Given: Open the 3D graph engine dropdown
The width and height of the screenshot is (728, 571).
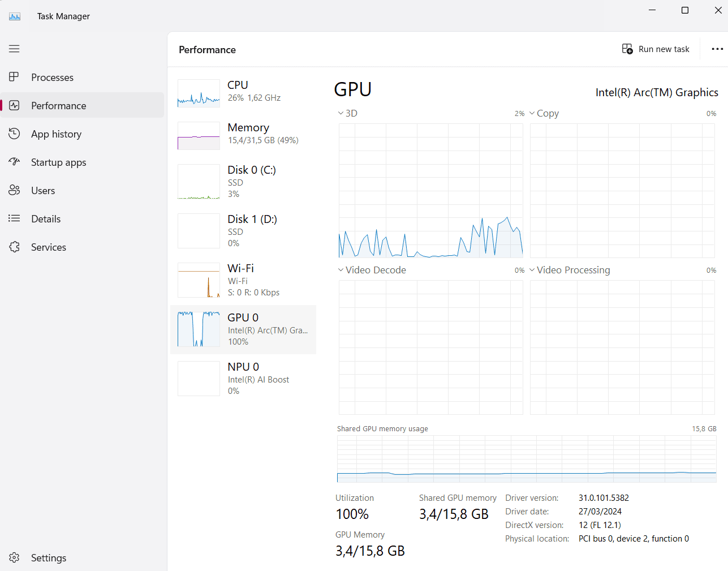Looking at the screenshot, I should (x=341, y=113).
